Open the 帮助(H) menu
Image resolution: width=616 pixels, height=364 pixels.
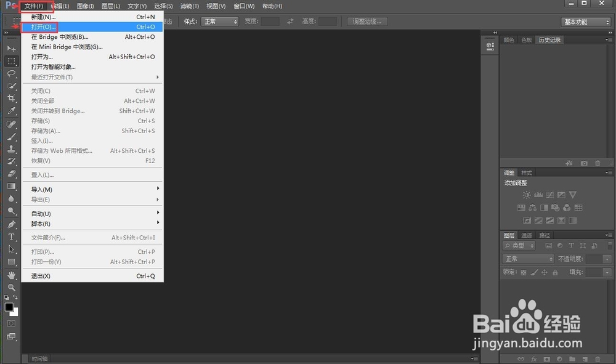(272, 6)
